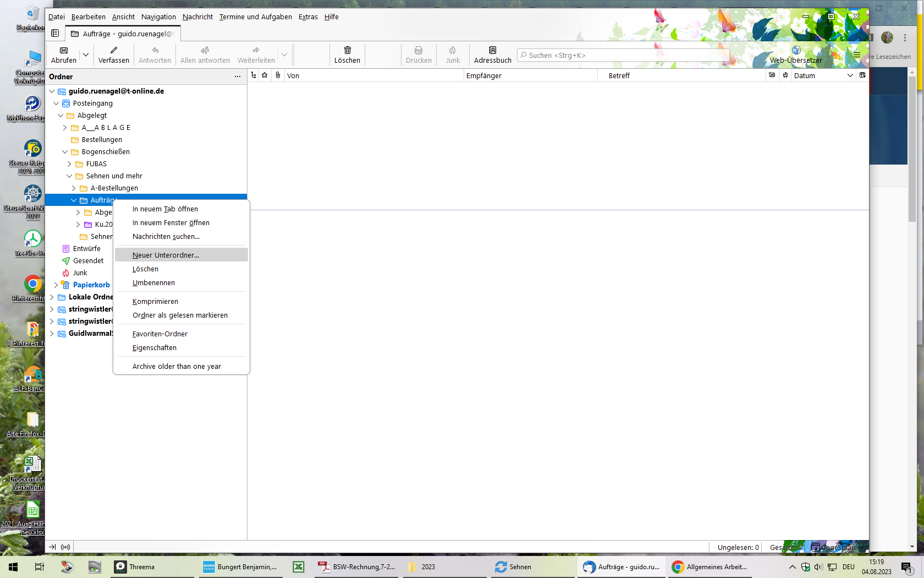Choose 'Neuer Unterordner...' from context menu
Image resolution: width=924 pixels, height=578 pixels.
click(182, 255)
